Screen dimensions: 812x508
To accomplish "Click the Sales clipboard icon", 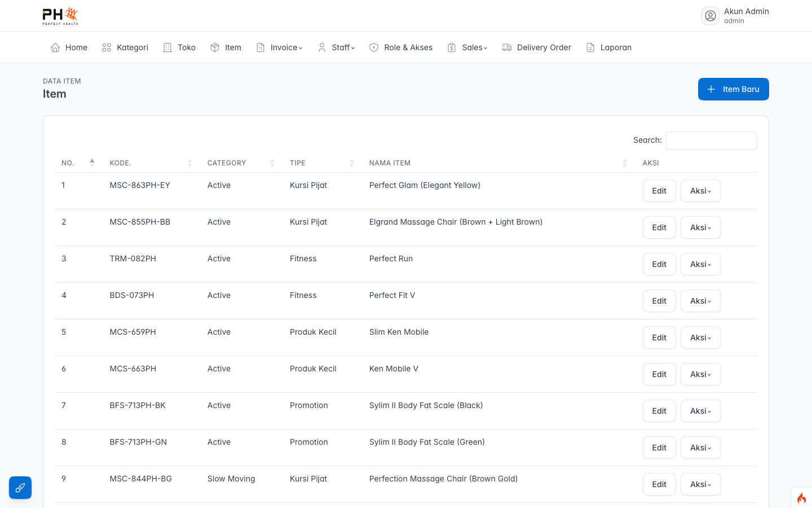I will 452,47.
